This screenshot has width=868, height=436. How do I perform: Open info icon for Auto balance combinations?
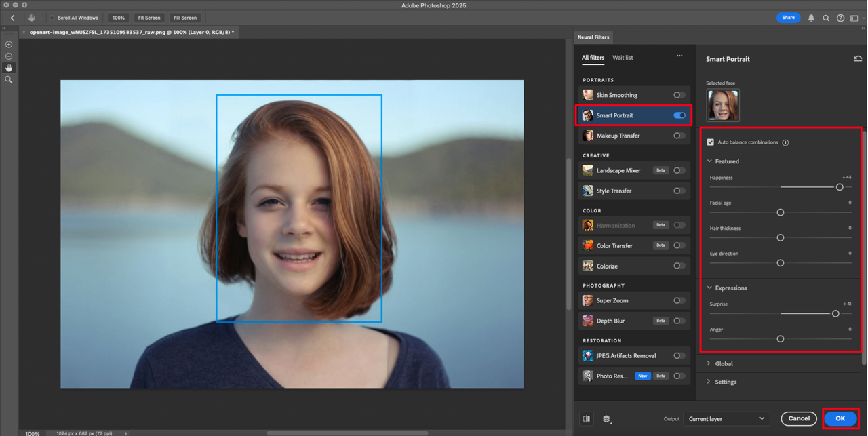pos(785,142)
